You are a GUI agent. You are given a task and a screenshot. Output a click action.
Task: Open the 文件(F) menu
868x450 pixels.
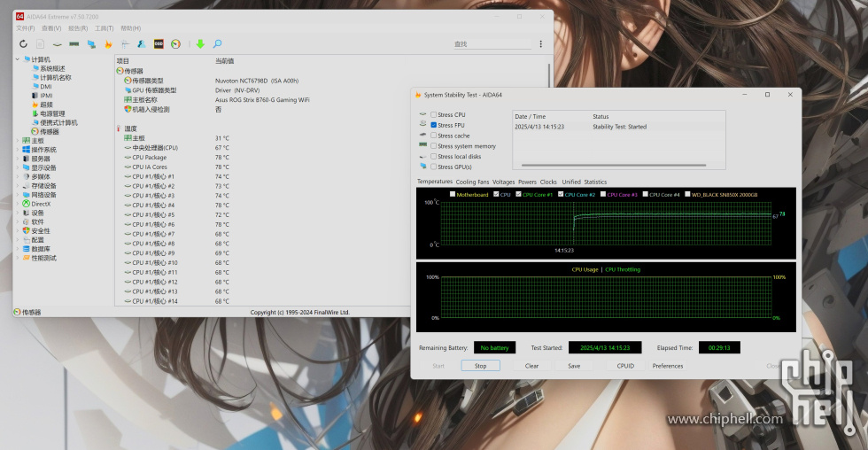pyautogui.click(x=26, y=28)
